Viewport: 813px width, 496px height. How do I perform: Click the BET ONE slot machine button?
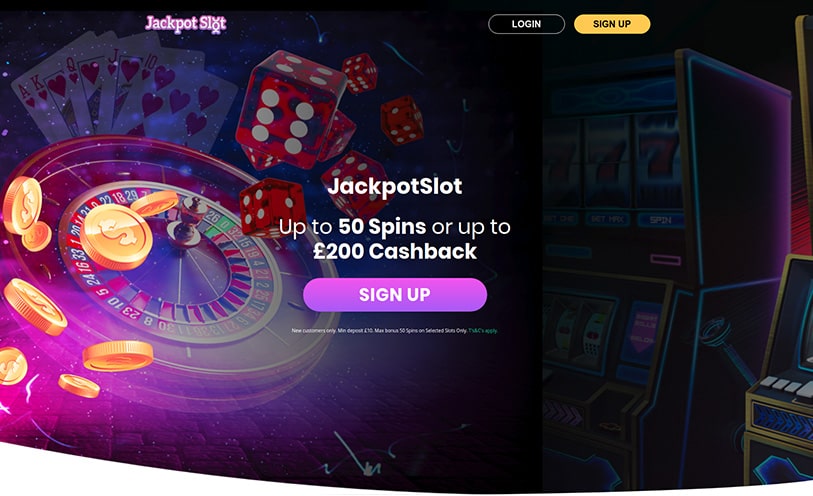tap(560, 219)
